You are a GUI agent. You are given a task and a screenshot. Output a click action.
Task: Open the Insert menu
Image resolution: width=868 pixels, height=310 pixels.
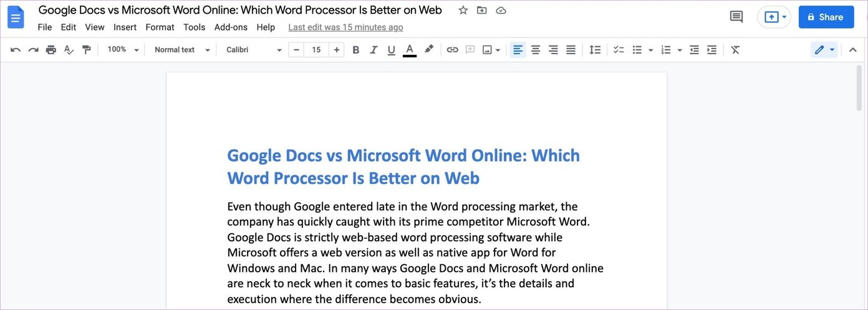pos(125,27)
